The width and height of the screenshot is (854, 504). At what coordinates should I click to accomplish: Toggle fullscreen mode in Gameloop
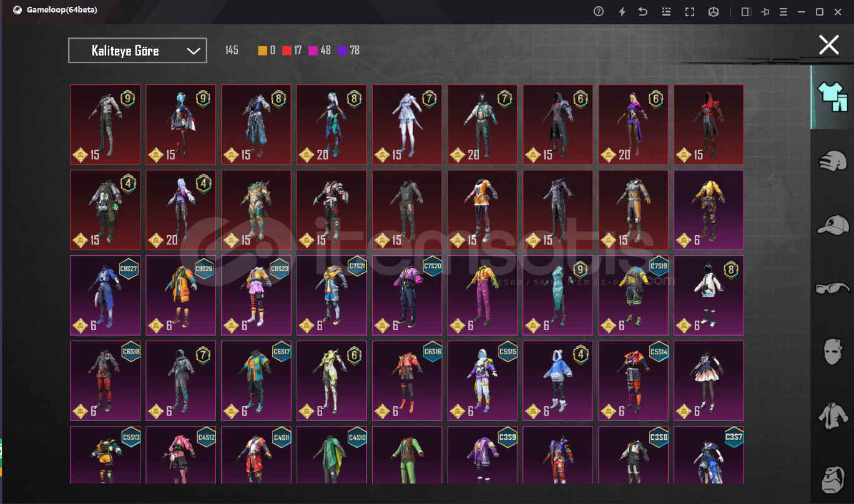coord(690,12)
